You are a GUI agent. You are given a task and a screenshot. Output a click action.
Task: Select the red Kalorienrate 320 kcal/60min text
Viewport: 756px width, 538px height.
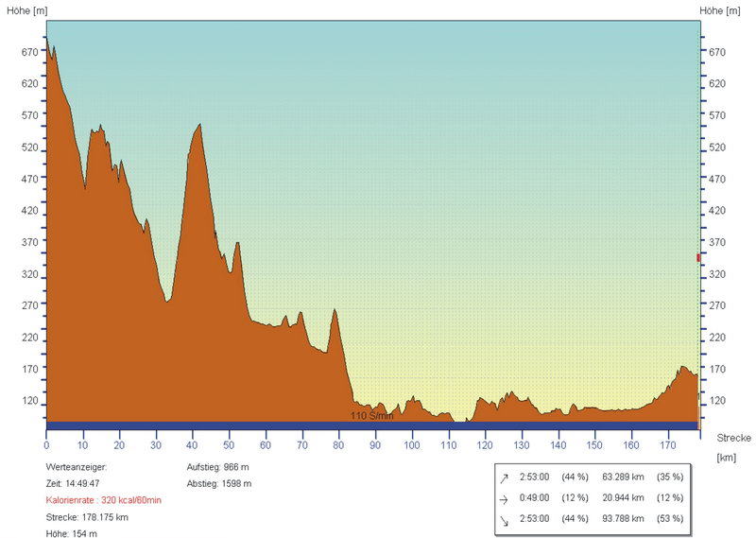[x=103, y=500]
